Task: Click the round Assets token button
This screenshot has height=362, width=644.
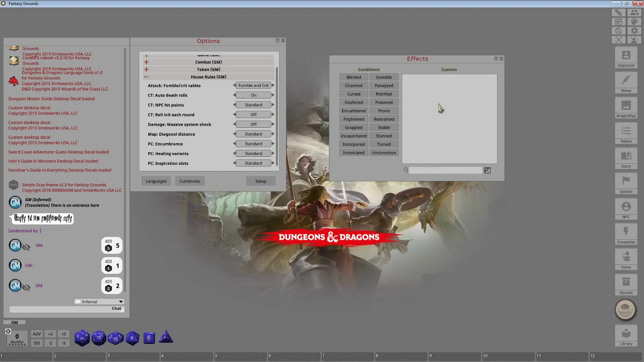Action: [626, 310]
